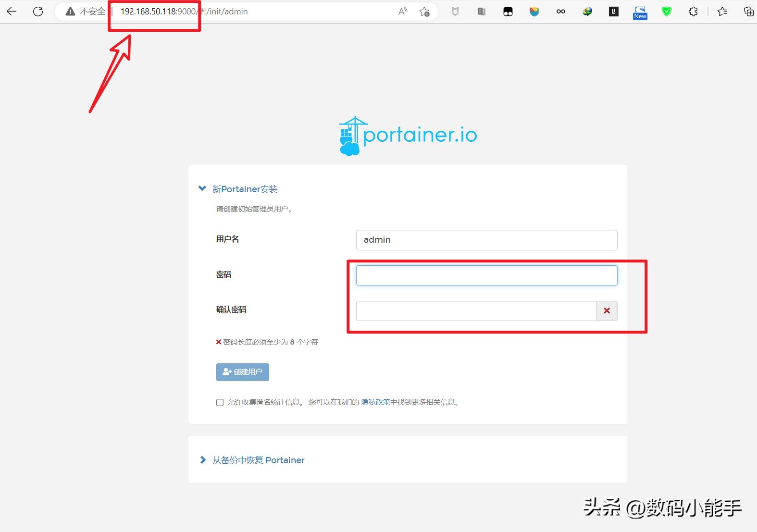Go back using the browser back arrow
Viewport: 757px width, 532px height.
[12, 12]
